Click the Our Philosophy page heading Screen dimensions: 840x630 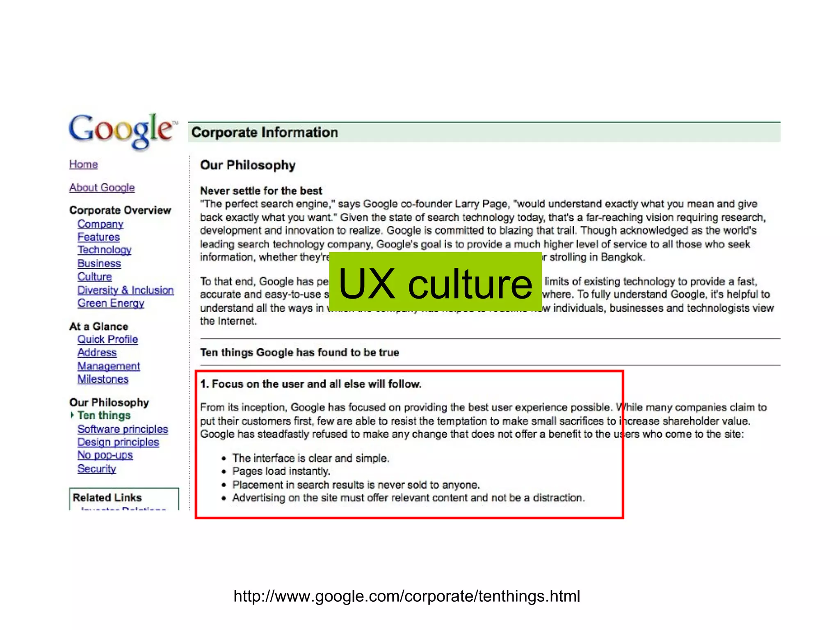pos(248,165)
